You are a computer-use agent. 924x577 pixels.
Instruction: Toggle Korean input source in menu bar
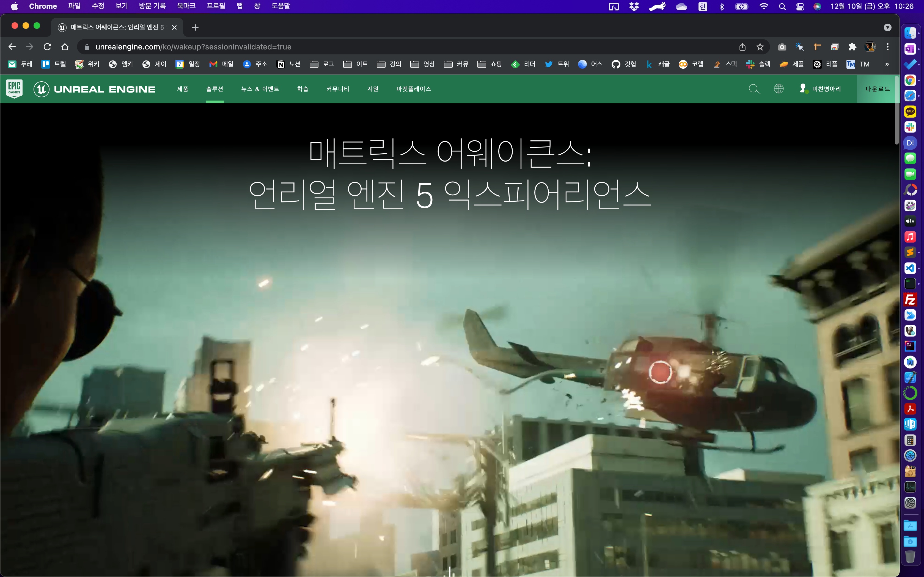703,7
